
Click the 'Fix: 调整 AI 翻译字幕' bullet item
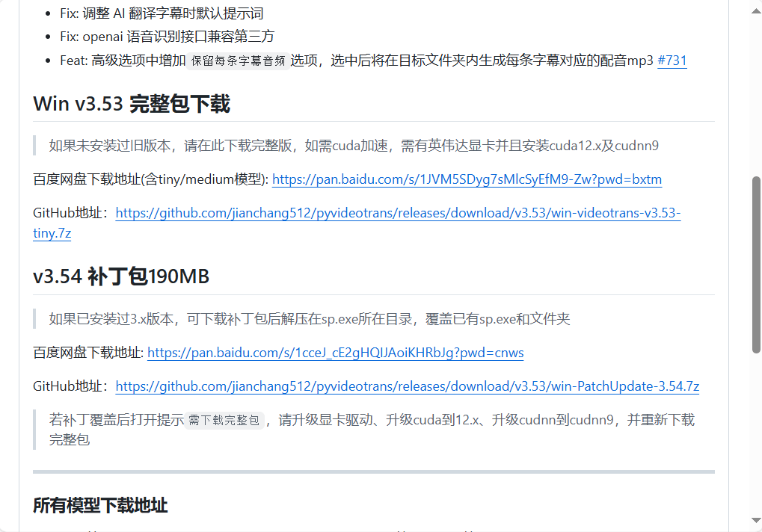pos(162,13)
